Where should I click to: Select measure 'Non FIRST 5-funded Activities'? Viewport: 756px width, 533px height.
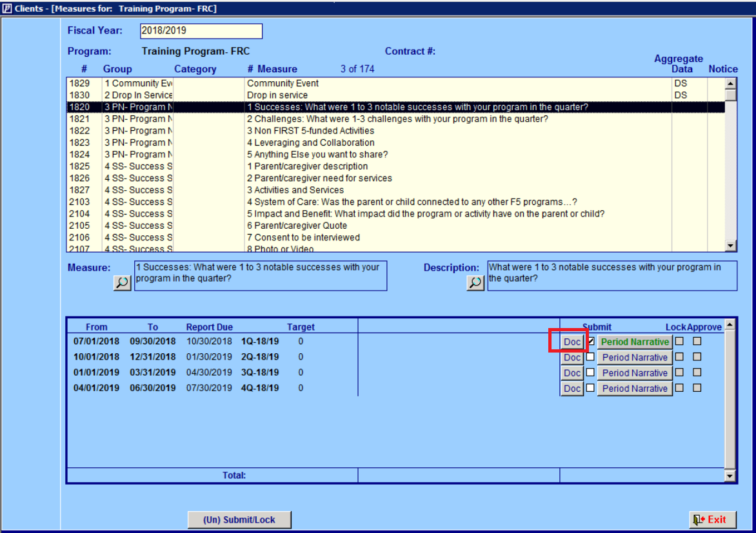pos(395,131)
